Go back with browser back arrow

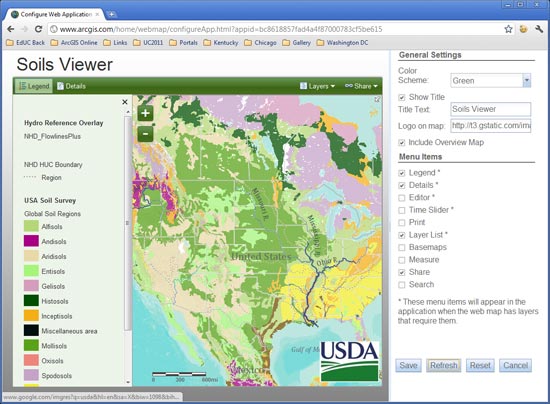coord(11,29)
